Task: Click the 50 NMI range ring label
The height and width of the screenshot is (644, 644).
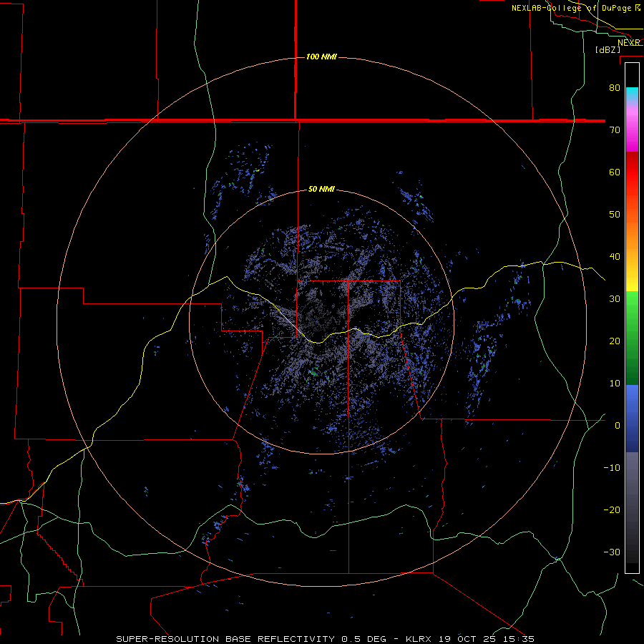Action: tap(321, 190)
